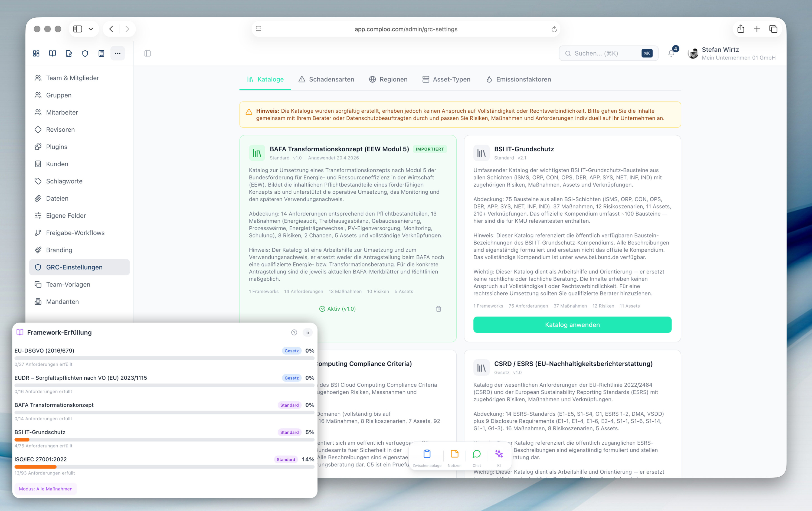Viewport: 812px width, 511px height.
Task: Open more options ellipsis menu
Action: click(117, 53)
